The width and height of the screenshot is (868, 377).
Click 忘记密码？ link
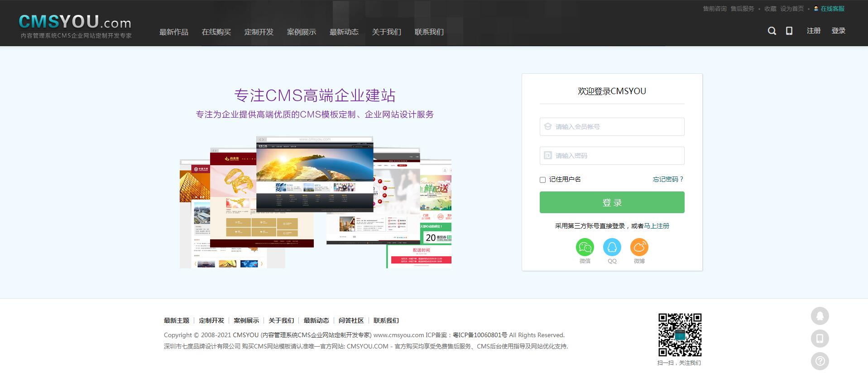(x=668, y=179)
